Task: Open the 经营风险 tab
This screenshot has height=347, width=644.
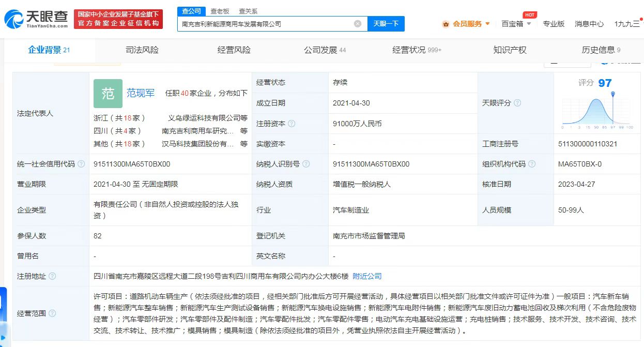Action: coord(234,50)
